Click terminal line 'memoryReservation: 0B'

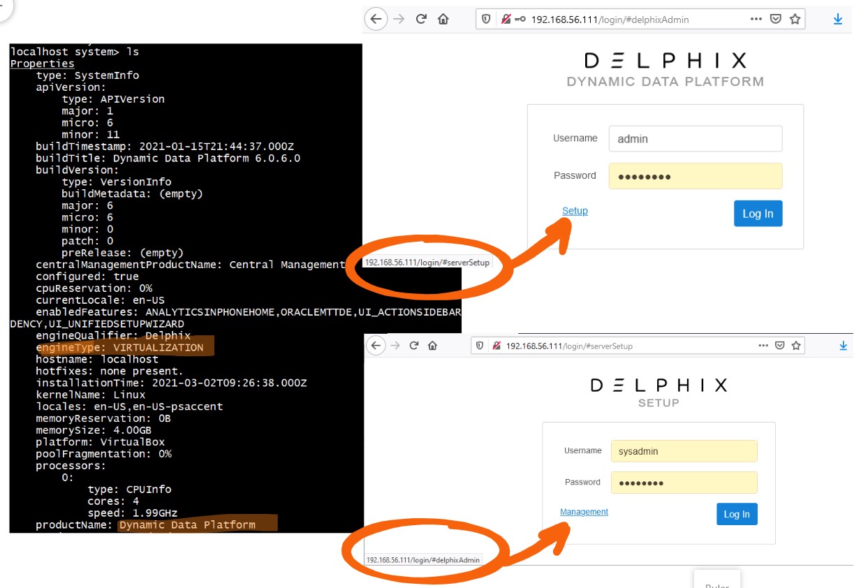pyautogui.click(x=103, y=418)
